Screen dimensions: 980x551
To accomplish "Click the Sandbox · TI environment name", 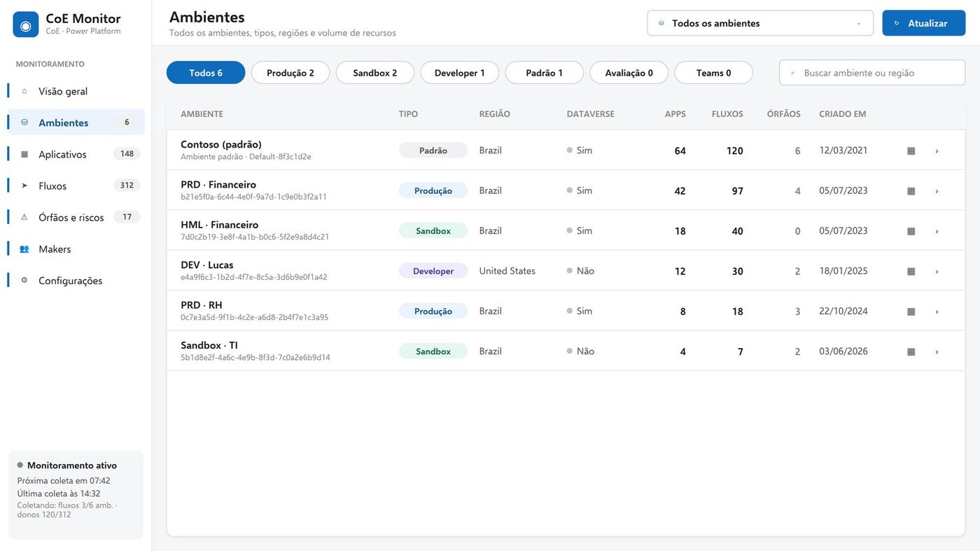I will [x=209, y=345].
